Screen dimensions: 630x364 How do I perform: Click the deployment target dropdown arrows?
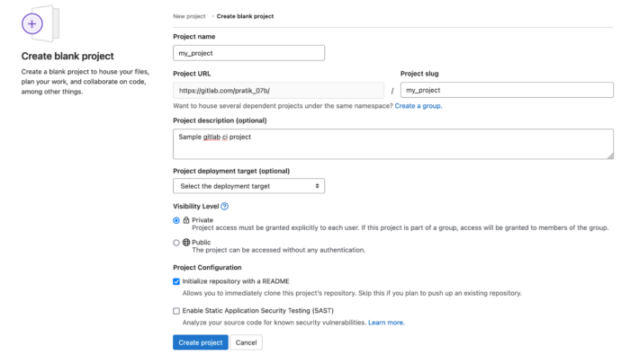tap(317, 186)
